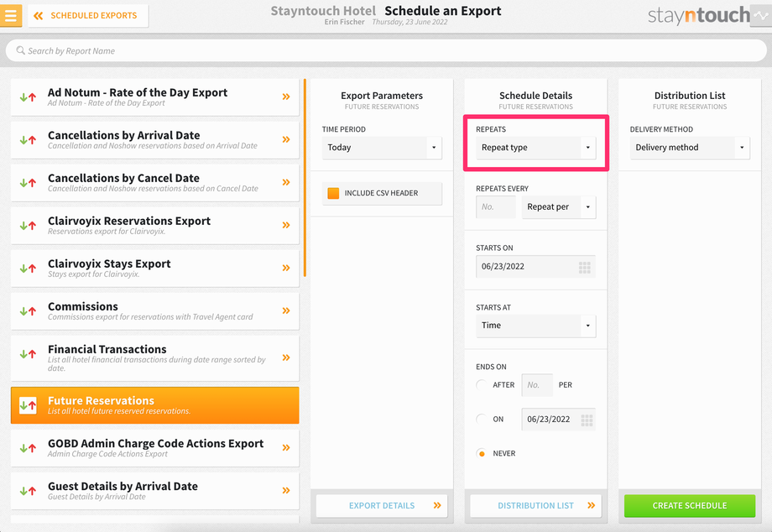Click the chevron on Clairvoyix Stays Export row
Viewport: 772px width, 532px height.
pyautogui.click(x=286, y=269)
